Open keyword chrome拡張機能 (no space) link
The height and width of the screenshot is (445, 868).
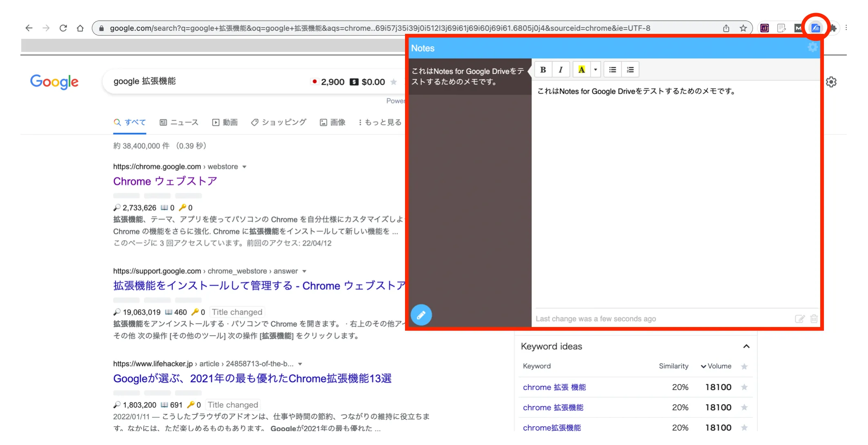pos(552,427)
